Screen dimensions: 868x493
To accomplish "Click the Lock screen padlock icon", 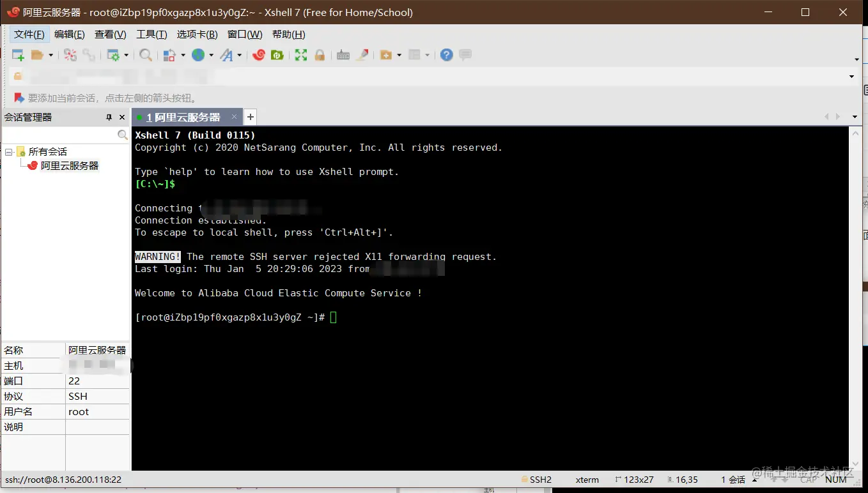I will 320,55.
